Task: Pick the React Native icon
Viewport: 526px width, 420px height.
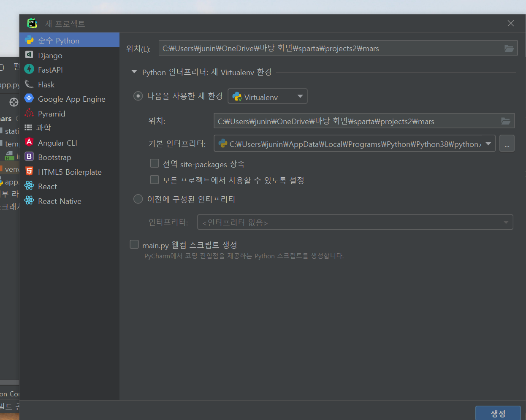Action: (x=29, y=201)
